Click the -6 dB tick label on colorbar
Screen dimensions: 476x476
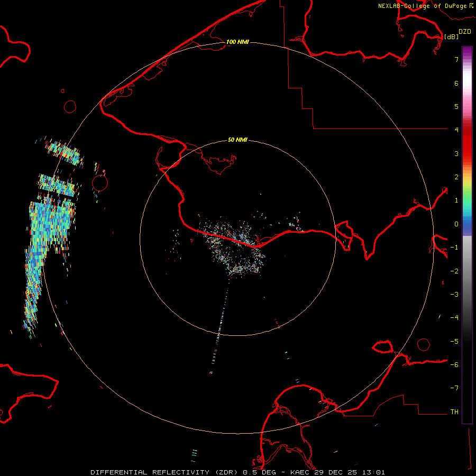click(454, 365)
